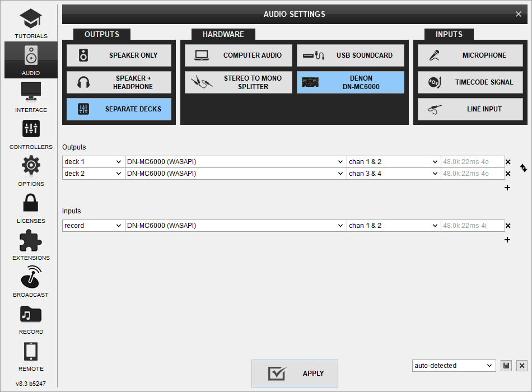Open the Extensions puzzle section
The width and height of the screenshot is (532, 392).
(31, 245)
